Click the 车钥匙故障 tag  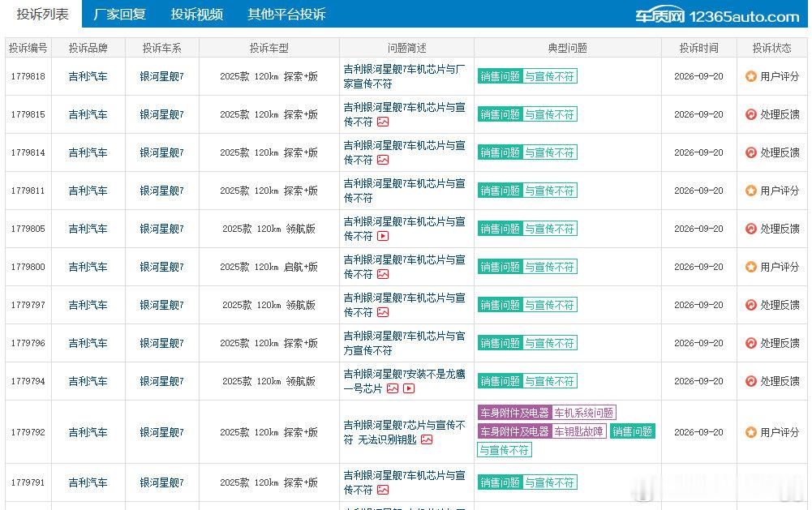578,431
